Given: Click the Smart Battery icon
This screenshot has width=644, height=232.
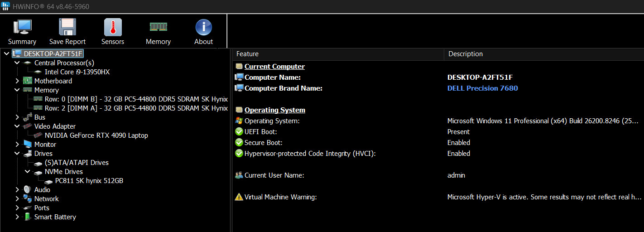Looking at the screenshot, I should (28, 217).
